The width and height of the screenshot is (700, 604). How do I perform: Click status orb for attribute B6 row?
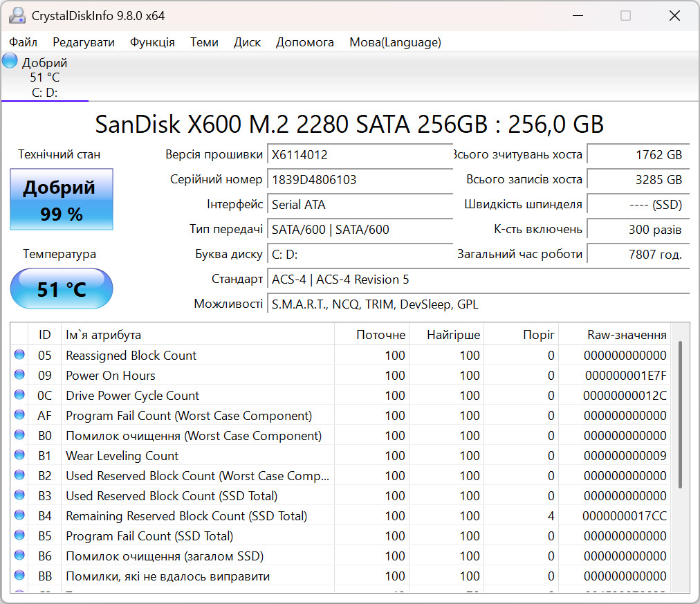pos(19,556)
